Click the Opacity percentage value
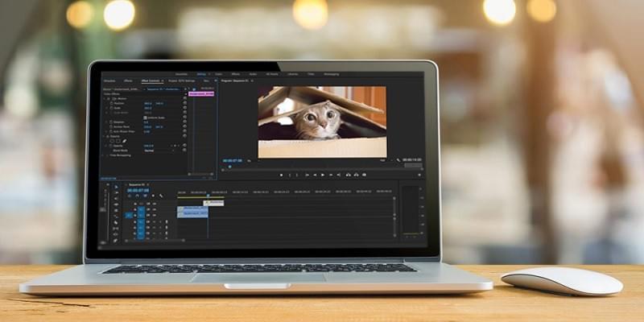The image size is (644, 322). (x=148, y=146)
